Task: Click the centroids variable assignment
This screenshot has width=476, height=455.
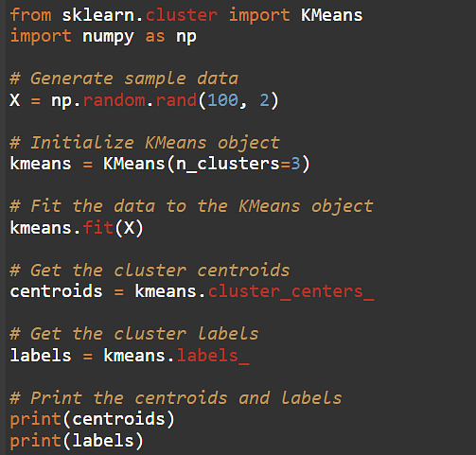Action: (x=57, y=291)
